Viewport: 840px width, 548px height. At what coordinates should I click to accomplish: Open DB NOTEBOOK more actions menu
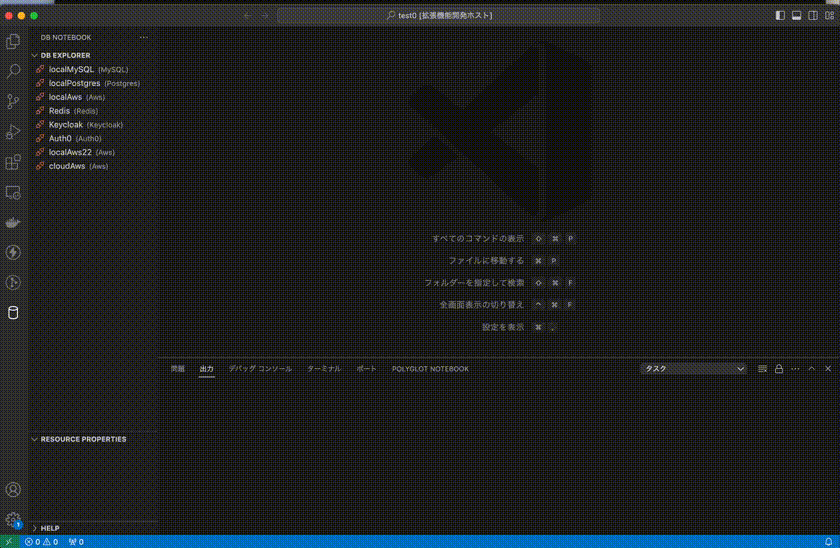tap(144, 37)
